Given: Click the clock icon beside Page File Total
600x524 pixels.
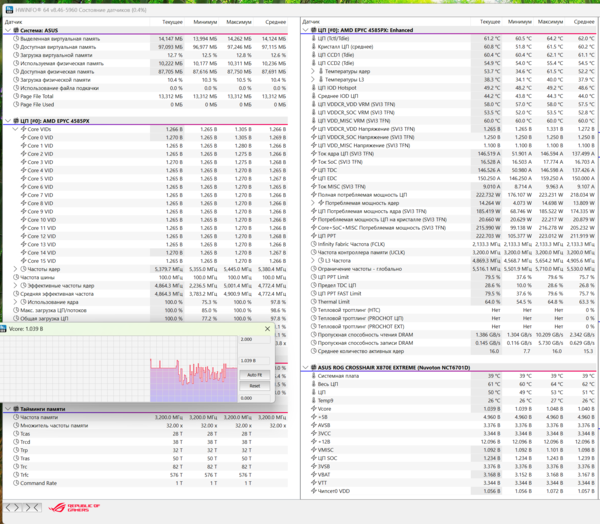Looking at the screenshot, I should click(x=16, y=96).
